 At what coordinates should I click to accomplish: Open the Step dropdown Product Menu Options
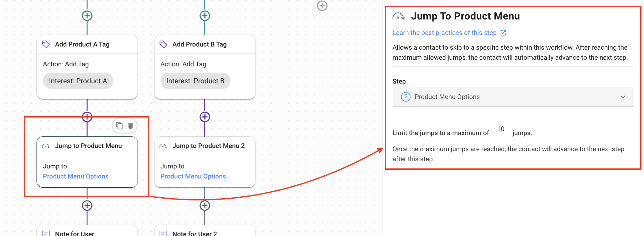pos(513,97)
